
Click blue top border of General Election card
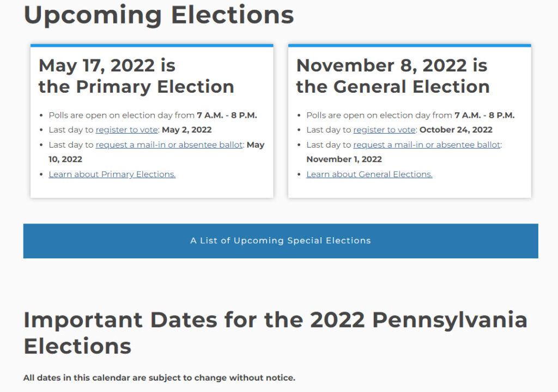click(410, 46)
